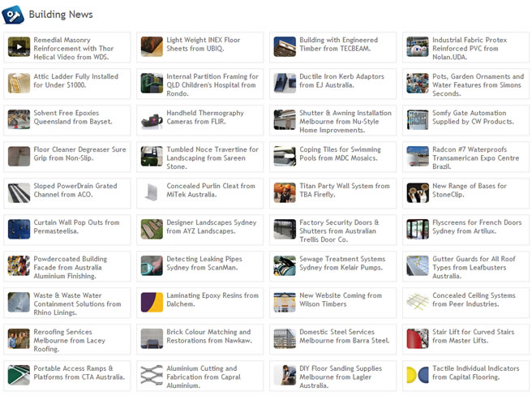Open Tactile Individual Indicators from Capital Flooring
The image size is (532, 396).
click(x=476, y=373)
